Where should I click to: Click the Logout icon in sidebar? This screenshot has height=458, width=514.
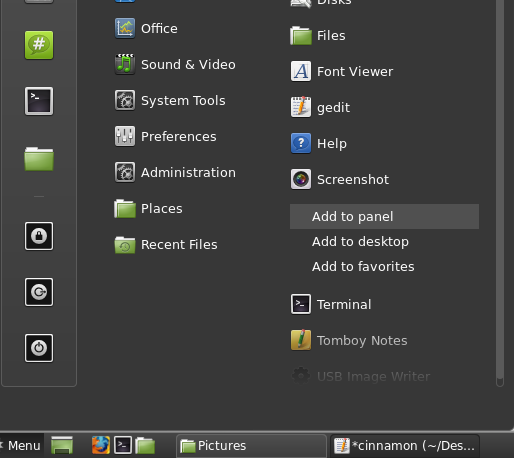39,292
